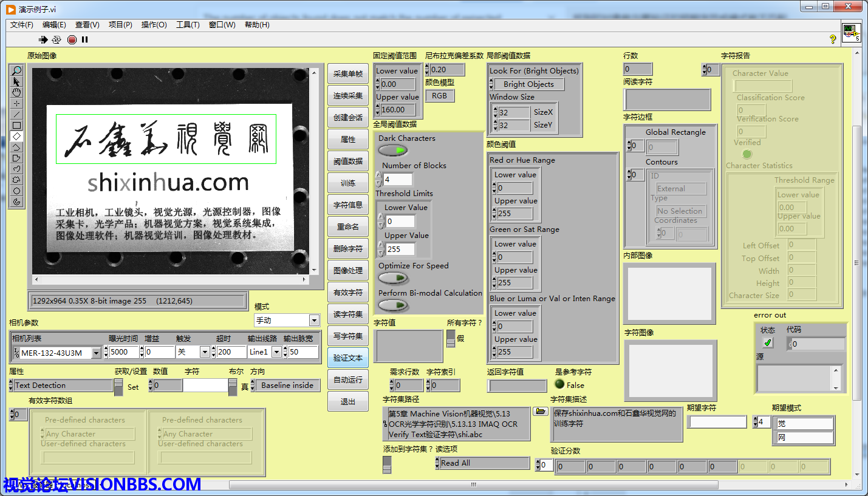Screen dimensions: 868x496
Task: Select the Line ROI tool
Action: coord(16,114)
